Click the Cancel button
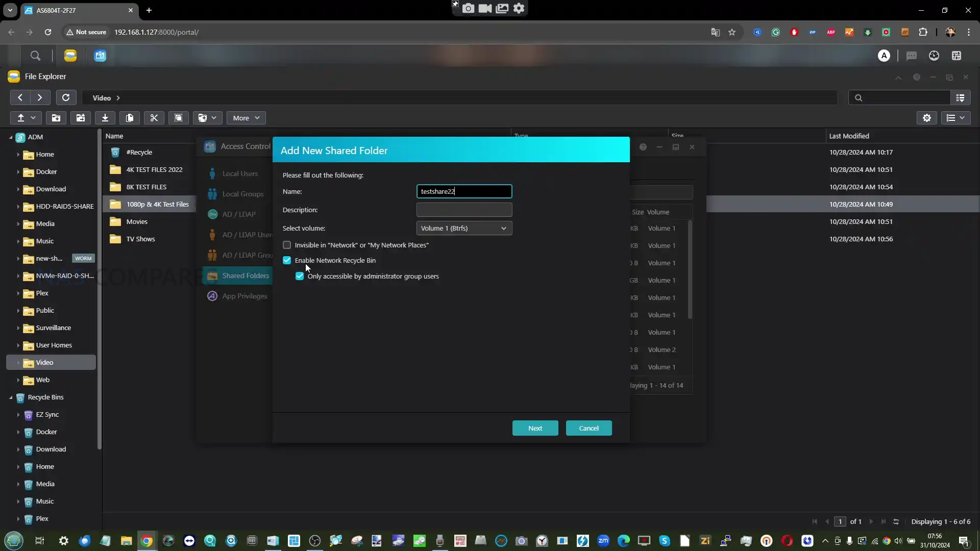 (x=589, y=428)
